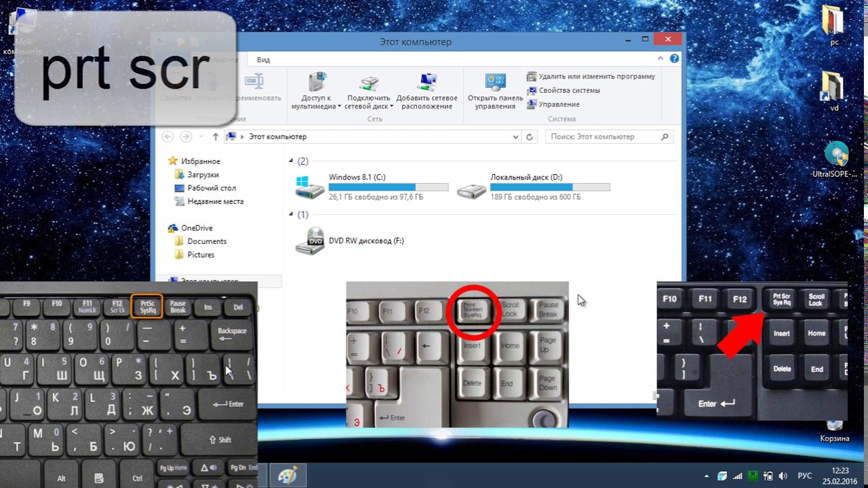This screenshot has height=488, width=868.
Task: Click the Управление ribbon command
Action: [553, 104]
